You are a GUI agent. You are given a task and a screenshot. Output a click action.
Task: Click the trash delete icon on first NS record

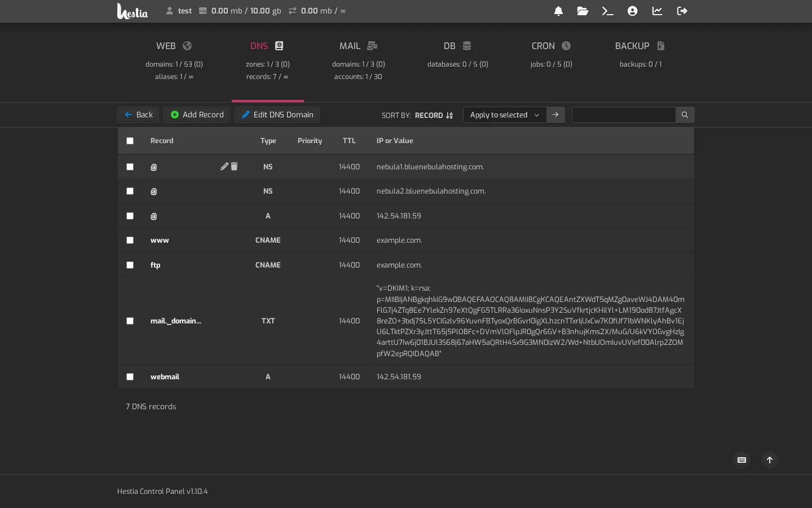coord(234,167)
